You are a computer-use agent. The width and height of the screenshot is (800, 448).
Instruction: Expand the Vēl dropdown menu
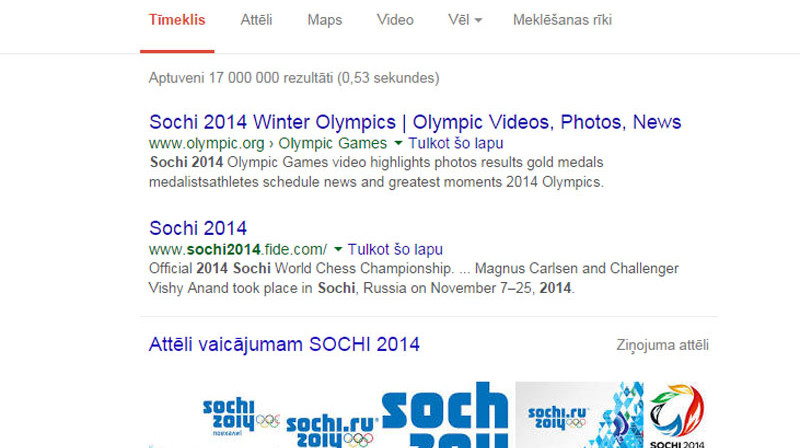[465, 20]
